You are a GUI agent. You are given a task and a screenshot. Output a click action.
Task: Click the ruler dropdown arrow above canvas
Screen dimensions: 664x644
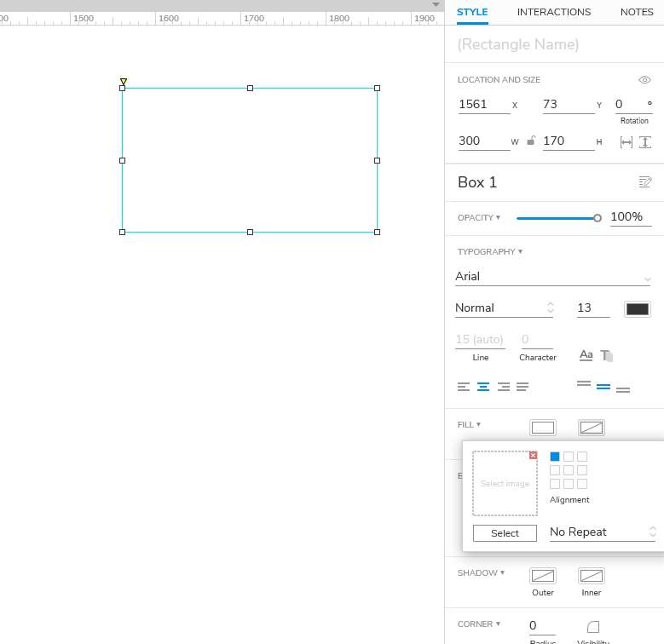coord(436,4)
